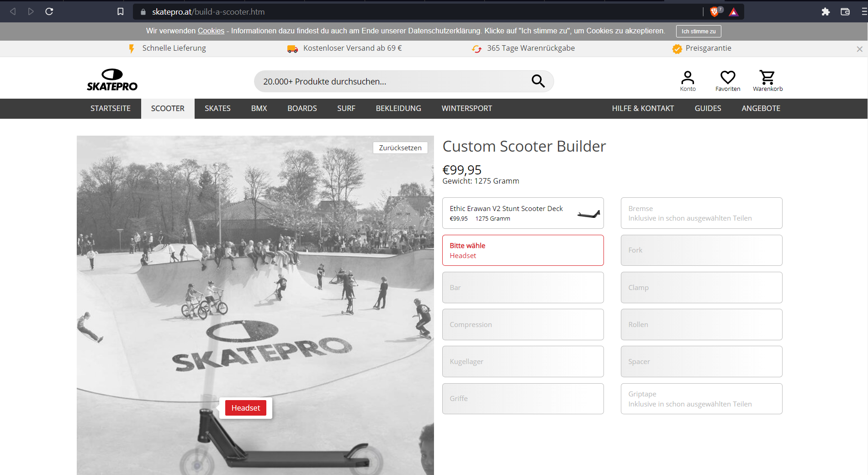Open the Wintersport menu
The image size is (868, 475).
tap(467, 108)
